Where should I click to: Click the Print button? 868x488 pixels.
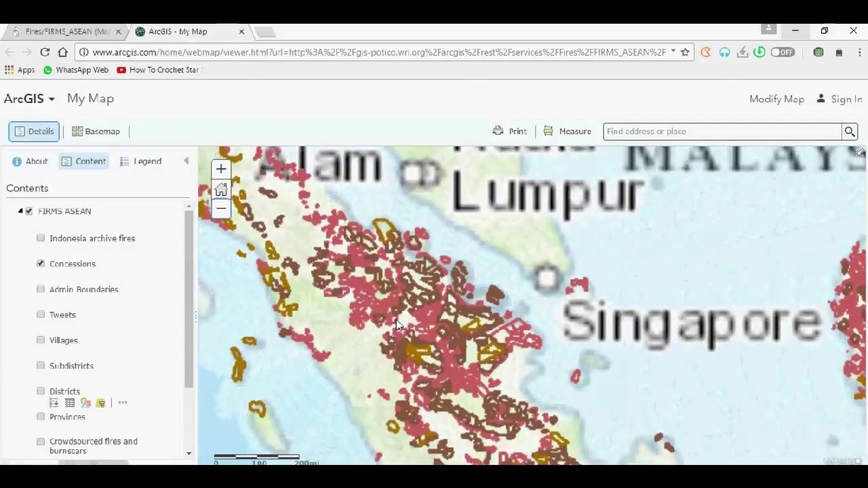pyautogui.click(x=510, y=131)
